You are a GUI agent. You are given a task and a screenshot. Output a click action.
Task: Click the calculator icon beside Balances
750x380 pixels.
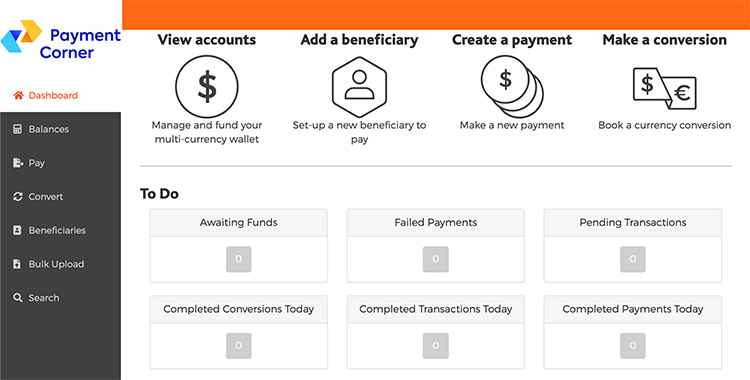(x=17, y=129)
